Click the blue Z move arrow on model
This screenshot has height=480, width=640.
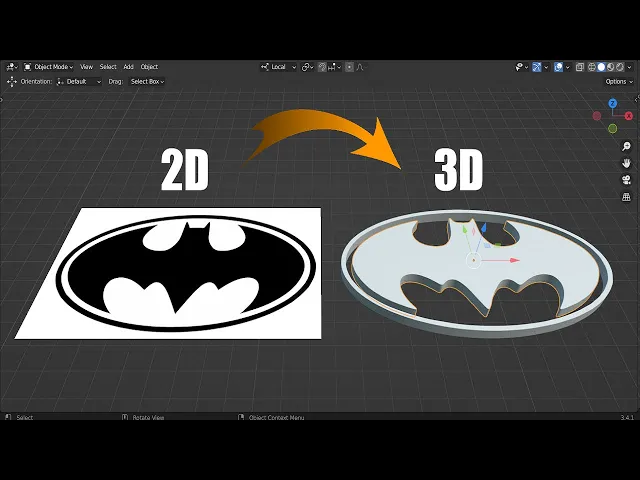click(x=484, y=227)
